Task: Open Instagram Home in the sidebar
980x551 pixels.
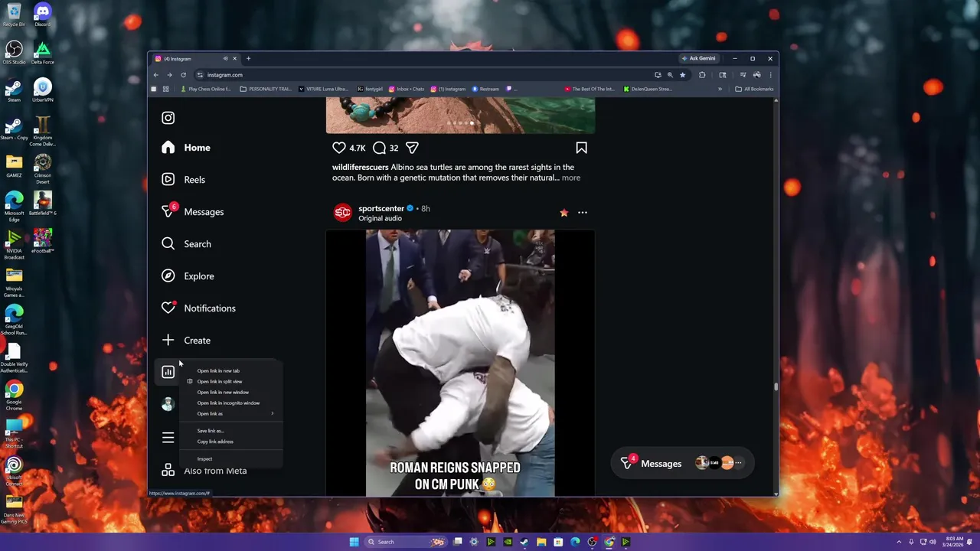Action: click(186, 148)
